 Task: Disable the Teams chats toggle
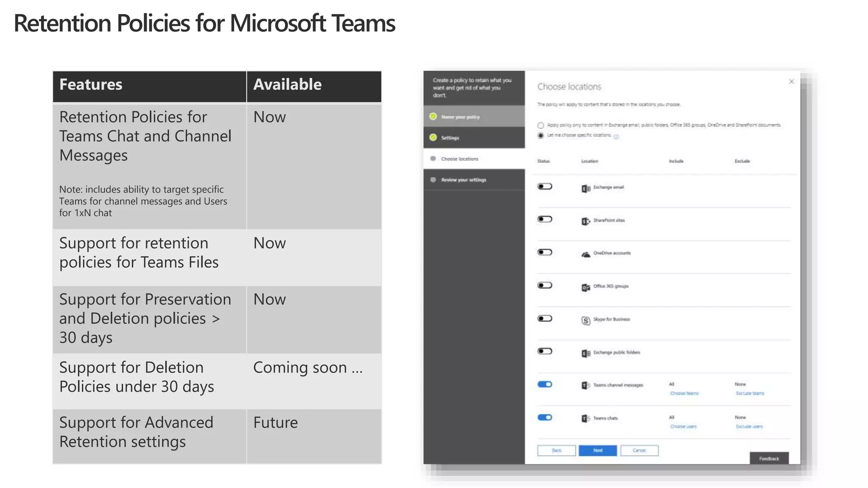545,417
